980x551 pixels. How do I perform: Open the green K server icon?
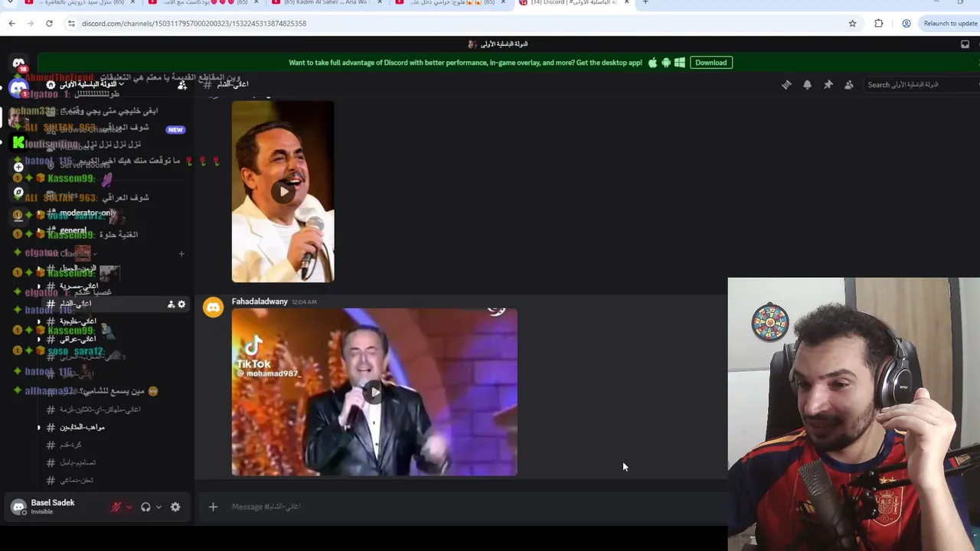coord(18,142)
